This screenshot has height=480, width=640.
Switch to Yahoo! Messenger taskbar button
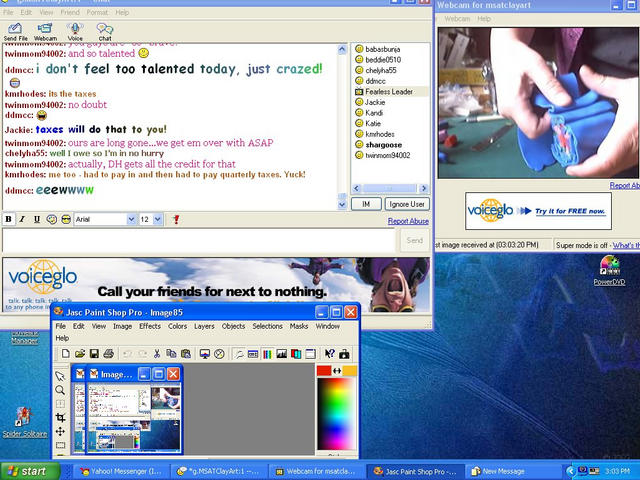pyautogui.click(x=121, y=471)
